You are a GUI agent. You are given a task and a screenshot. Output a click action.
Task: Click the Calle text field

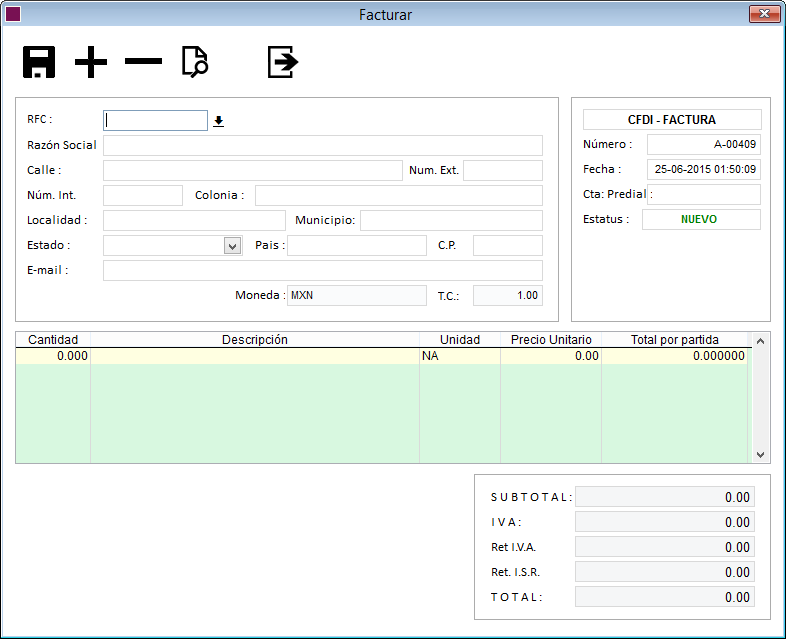[x=253, y=170]
